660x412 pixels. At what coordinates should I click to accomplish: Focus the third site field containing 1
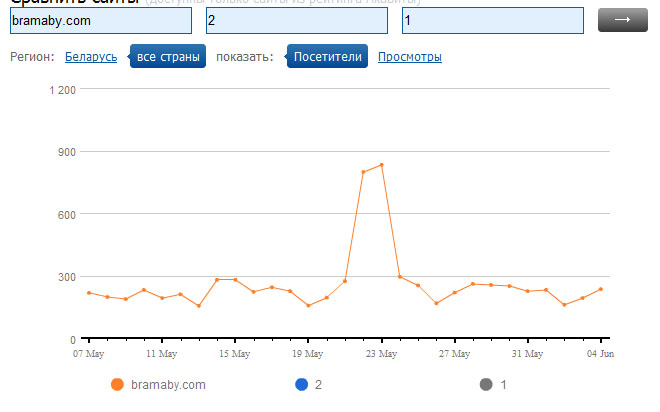[493, 20]
